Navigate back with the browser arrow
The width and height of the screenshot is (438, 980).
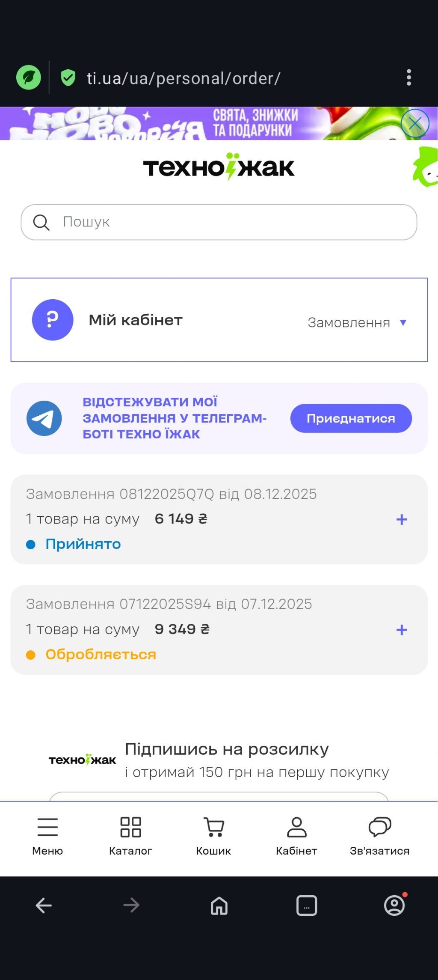coord(44,905)
